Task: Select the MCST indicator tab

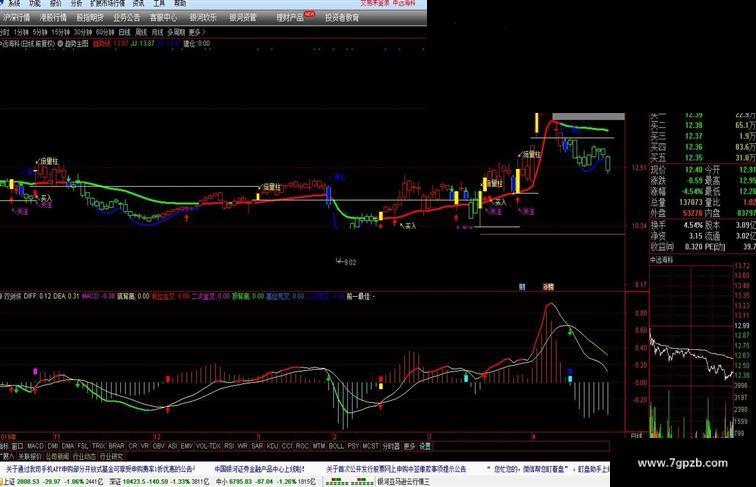Action: [x=370, y=446]
